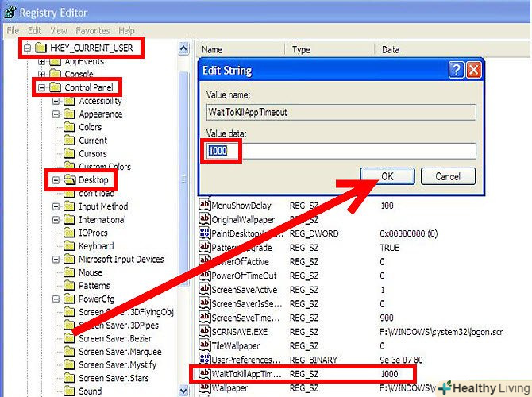Click tree scrollbar down arrow
The height and width of the screenshot is (397, 532).
click(183, 390)
